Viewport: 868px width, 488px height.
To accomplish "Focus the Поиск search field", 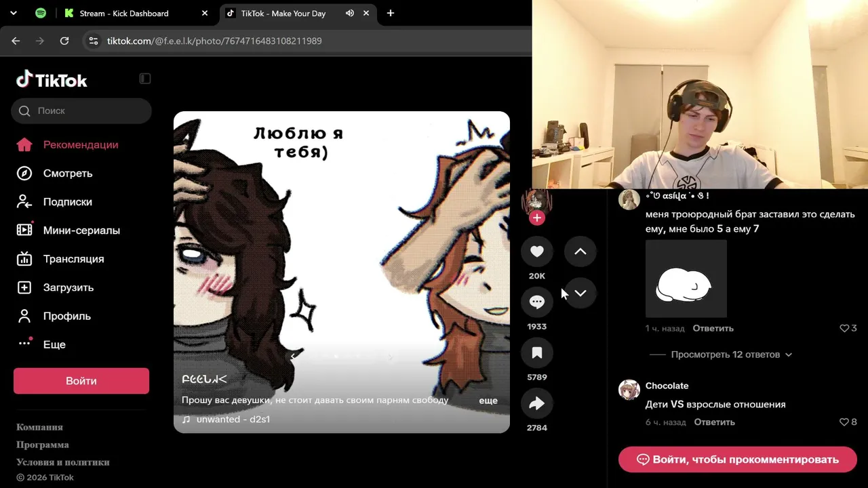I will (x=81, y=110).
